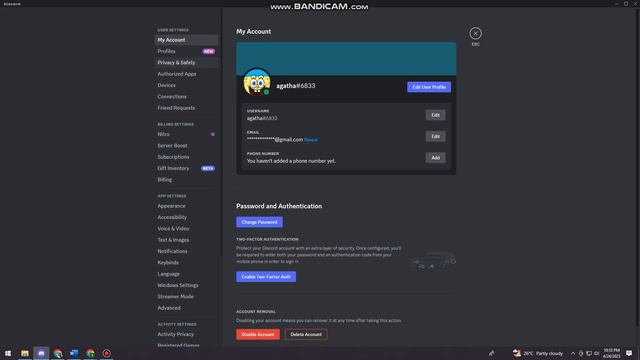Open Streamer Mode settings
This screenshot has width=640, height=360.
(x=186, y=297)
